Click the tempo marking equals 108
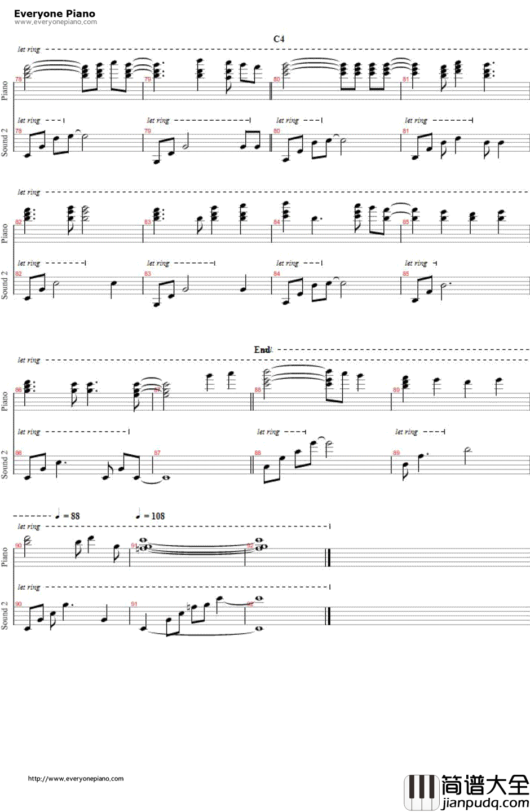The height and width of the screenshot is (812, 530). (151, 515)
